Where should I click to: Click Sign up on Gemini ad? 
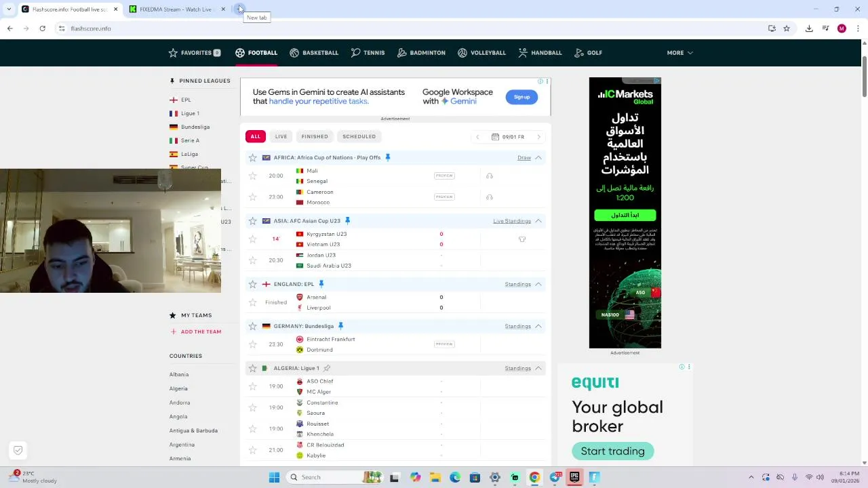point(521,97)
